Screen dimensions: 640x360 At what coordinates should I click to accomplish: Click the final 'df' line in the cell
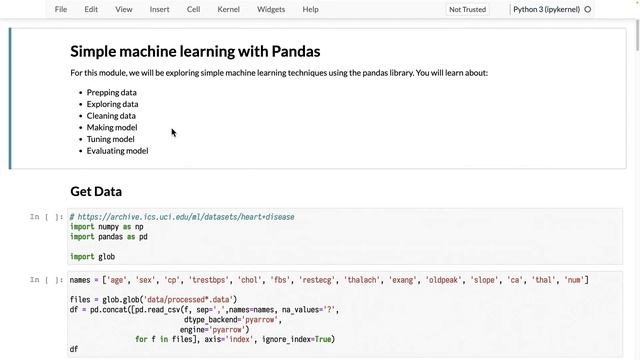(x=74, y=349)
